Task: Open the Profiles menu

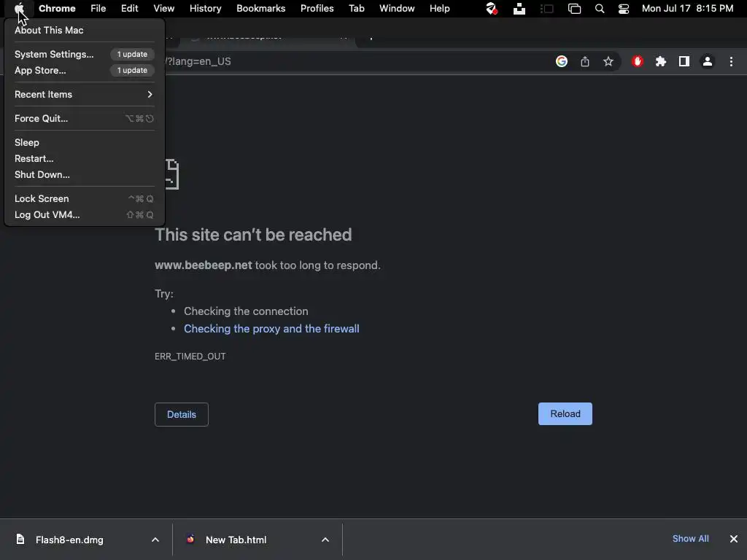Action: tap(317, 8)
